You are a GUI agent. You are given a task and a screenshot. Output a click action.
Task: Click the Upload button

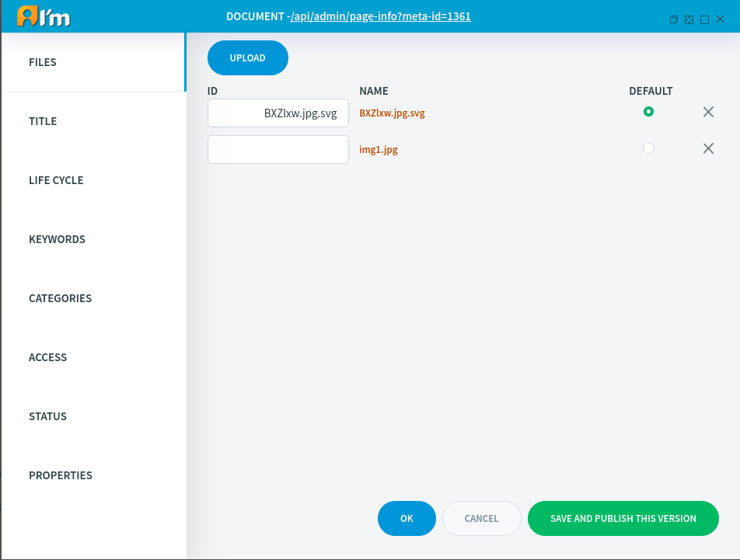click(248, 58)
